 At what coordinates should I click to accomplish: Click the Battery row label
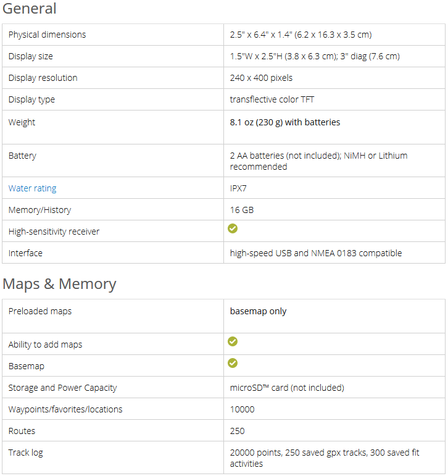coord(22,156)
